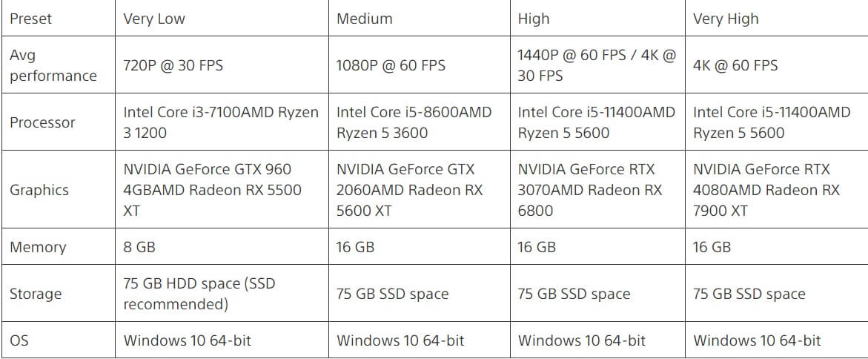Select the Intel Core i5-8600 processor cell
Screen dimensions: 868x359
click(419, 122)
